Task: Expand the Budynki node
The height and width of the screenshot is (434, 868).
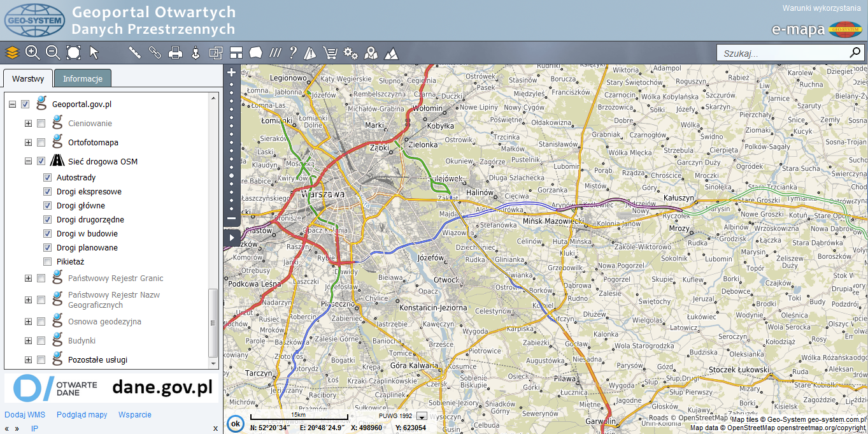Action: 28,340
